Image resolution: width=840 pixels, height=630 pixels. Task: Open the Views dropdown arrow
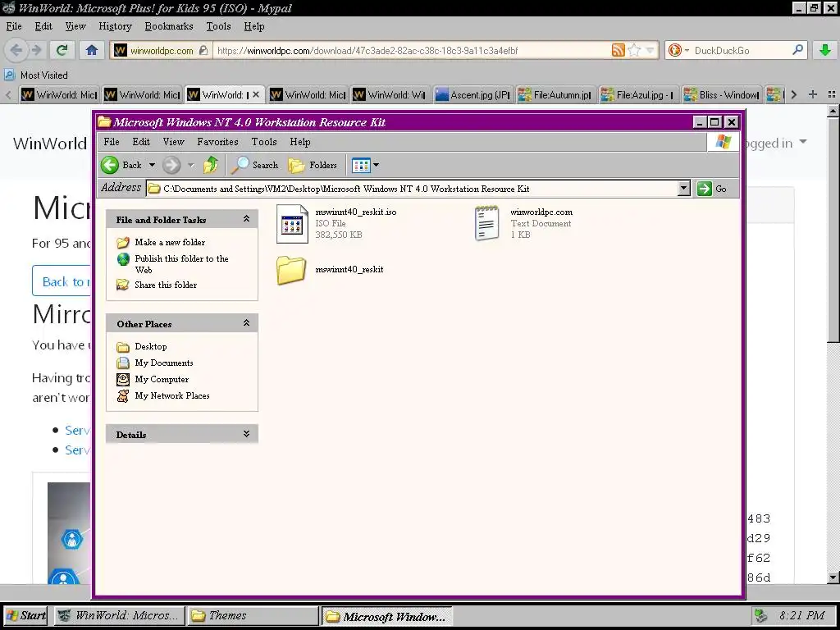click(x=376, y=165)
